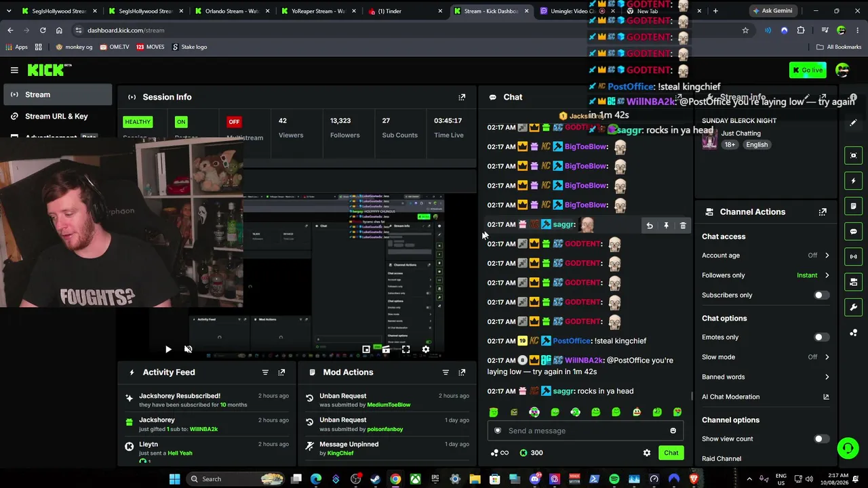Select Stream in the left sidebar

coord(56,95)
